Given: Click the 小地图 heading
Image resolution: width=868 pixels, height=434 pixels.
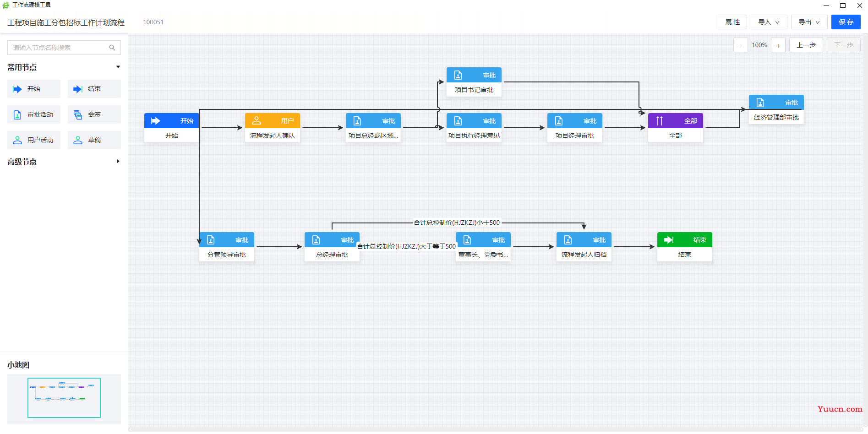Looking at the screenshot, I should [18, 365].
